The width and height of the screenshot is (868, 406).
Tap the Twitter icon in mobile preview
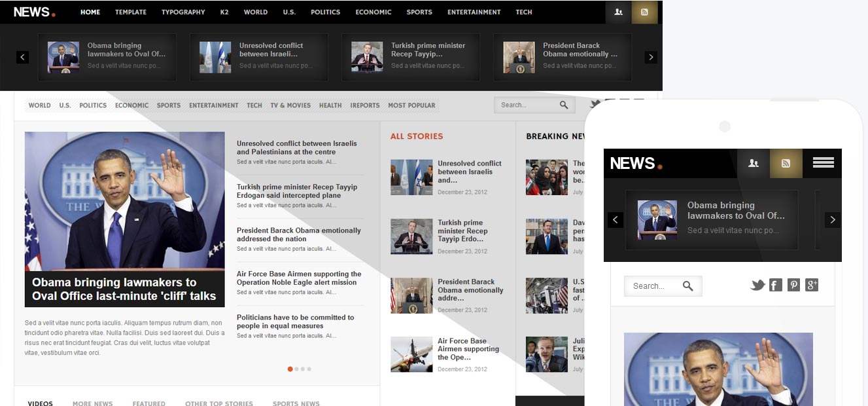point(757,285)
